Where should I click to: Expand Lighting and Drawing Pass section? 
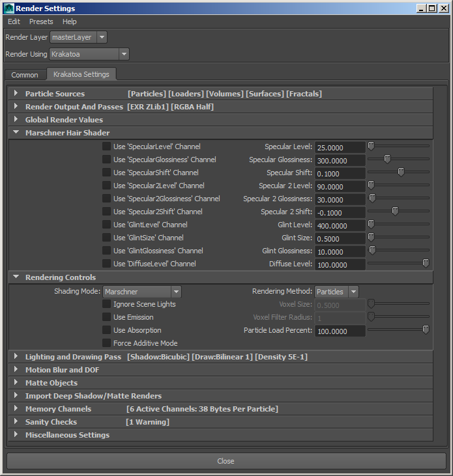point(16,356)
